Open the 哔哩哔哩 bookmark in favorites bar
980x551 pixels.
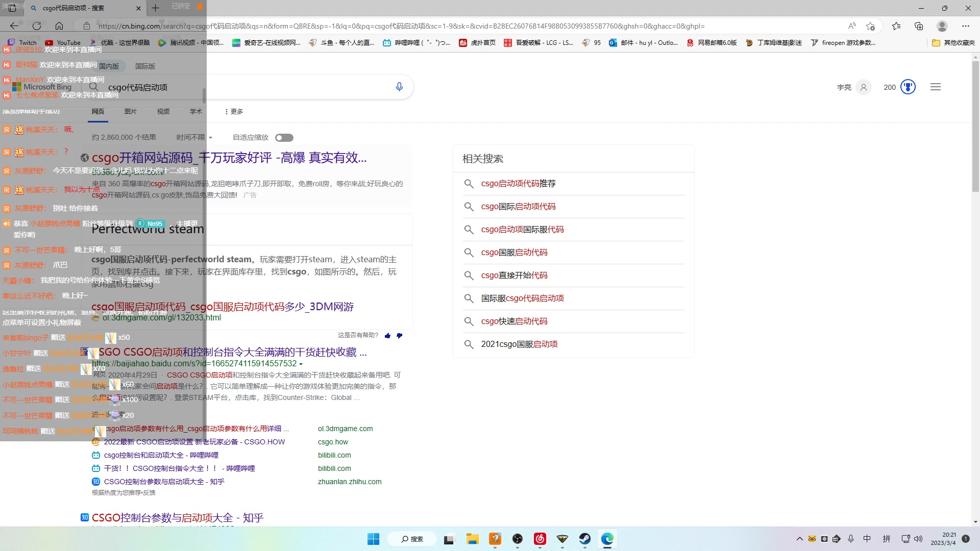(416, 43)
